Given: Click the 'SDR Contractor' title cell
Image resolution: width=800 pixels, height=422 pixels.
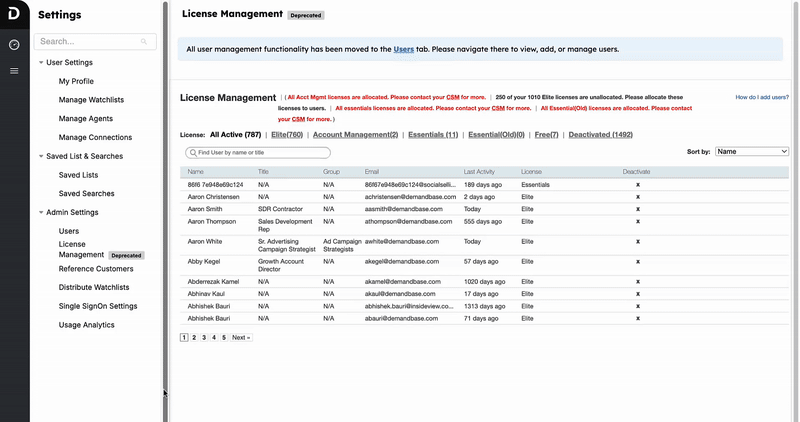Looking at the screenshot, I should click(280, 209).
